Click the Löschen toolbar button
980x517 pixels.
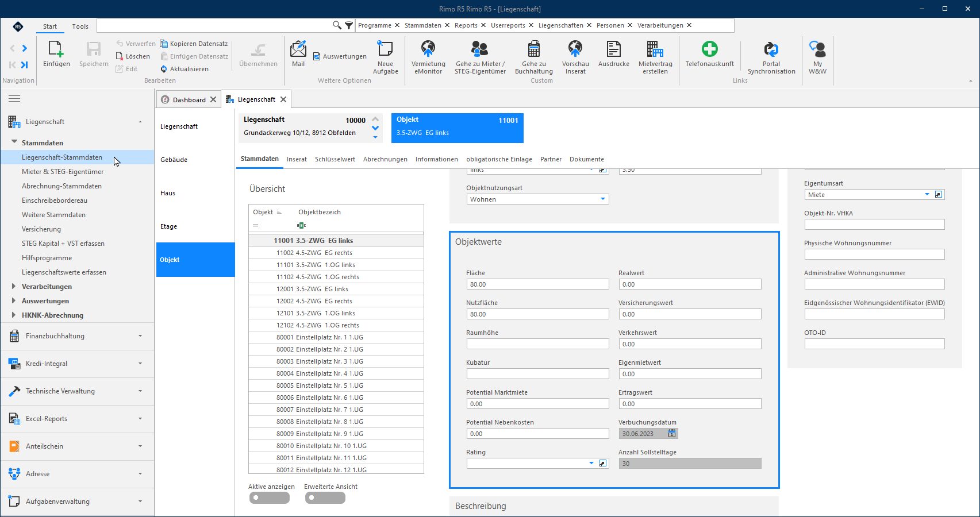pyautogui.click(x=133, y=56)
